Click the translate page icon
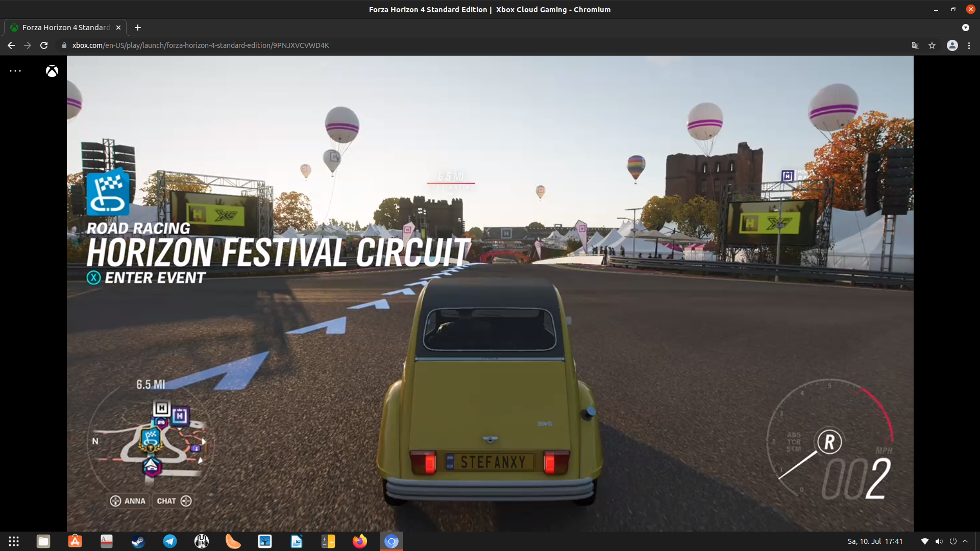Image resolution: width=980 pixels, height=551 pixels. point(916,45)
